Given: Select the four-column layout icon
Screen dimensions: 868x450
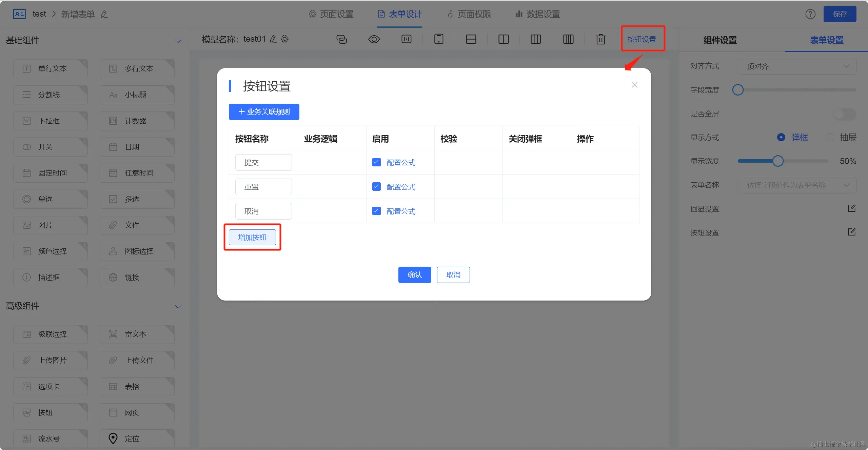Looking at the screenshot, I should pos(568,39).
